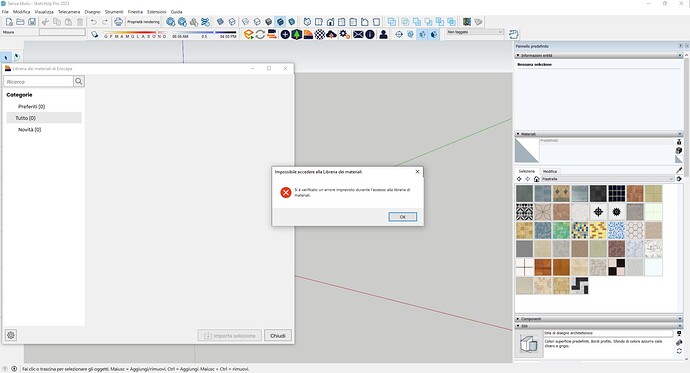This screenshot has width=690, height=373.
Task: Click the eyedropper sample paint icon
Action: (x=679, y=170)
